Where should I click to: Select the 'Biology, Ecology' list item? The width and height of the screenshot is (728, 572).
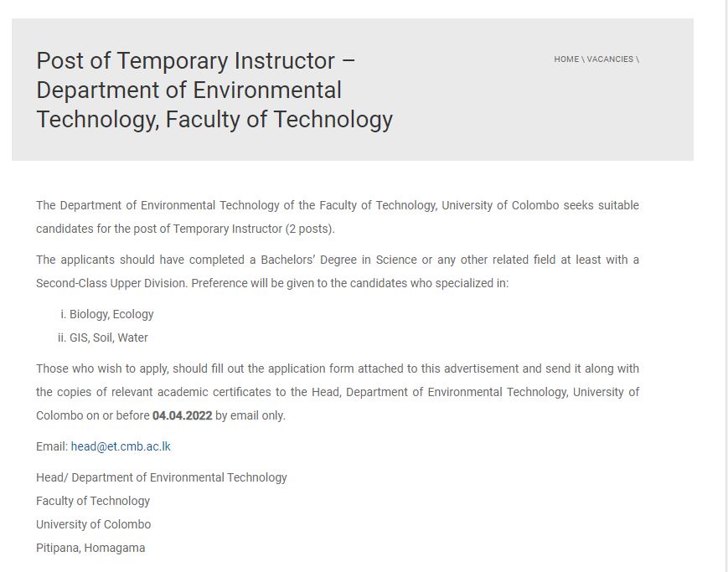[111, 314]
